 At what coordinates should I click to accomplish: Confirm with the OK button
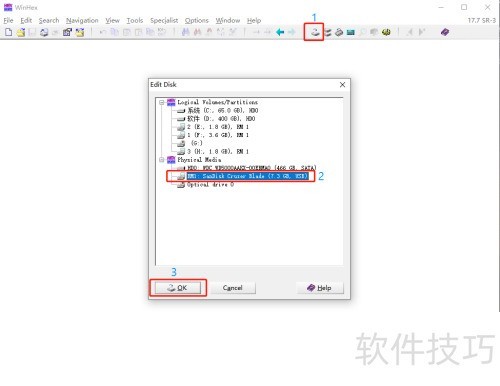tap(178, 288)
